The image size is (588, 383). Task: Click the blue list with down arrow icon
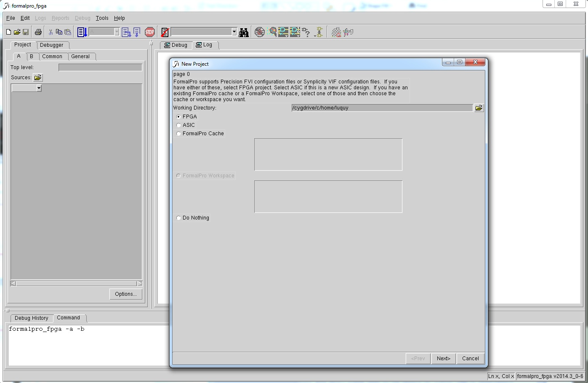[x=82, y=32]
